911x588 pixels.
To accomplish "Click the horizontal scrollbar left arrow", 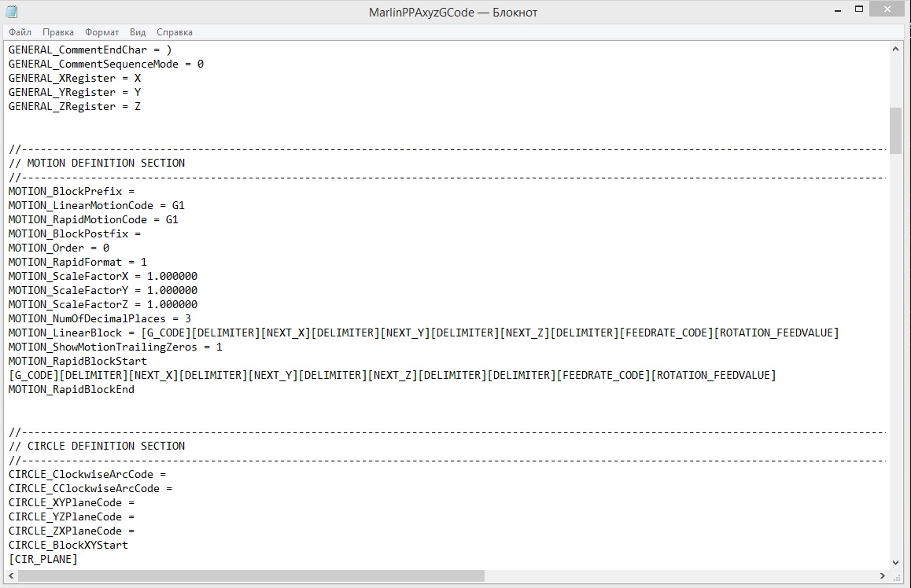I will [x=11, y=575].
